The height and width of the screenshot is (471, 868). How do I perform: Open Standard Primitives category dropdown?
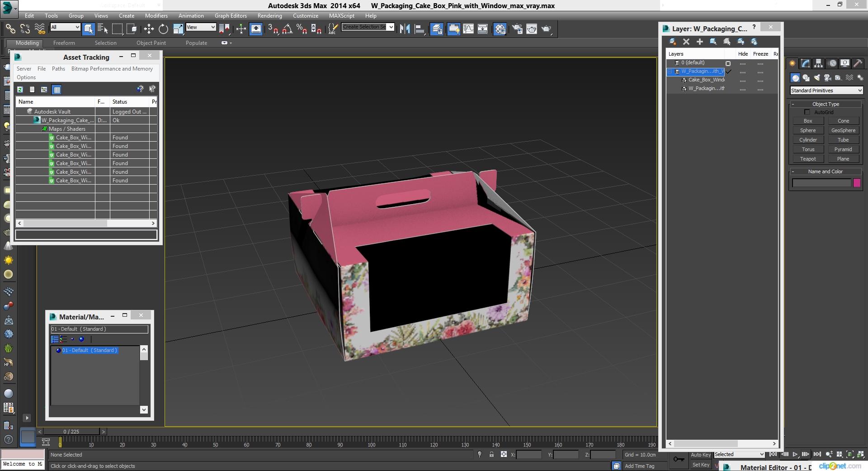(x=826, y=90)
